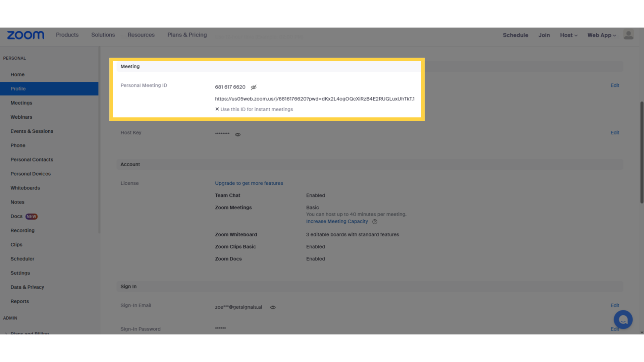Select the Schedule menu item
This screenshot has height=362, width=644.
pos(516,35)
